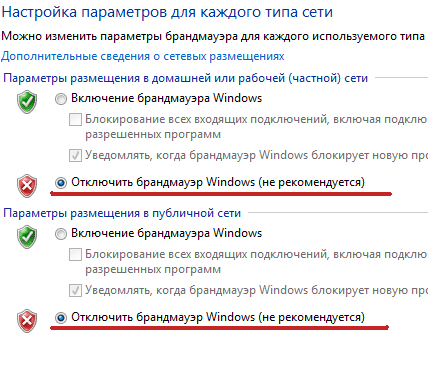The height and width of the screenshot is (365, 428).
Task: Click the 'Параметры размещения в публичной сети' heading
Action: (122, 213)
